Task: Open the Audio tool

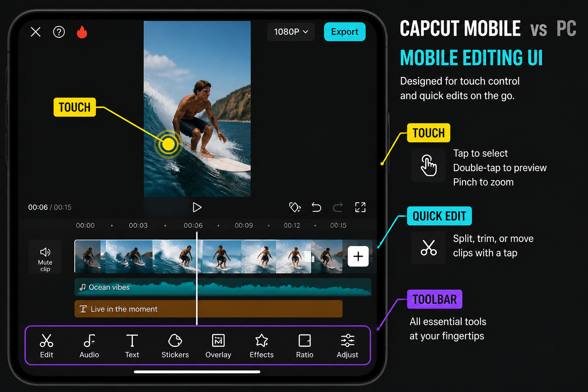Action: 89,346
